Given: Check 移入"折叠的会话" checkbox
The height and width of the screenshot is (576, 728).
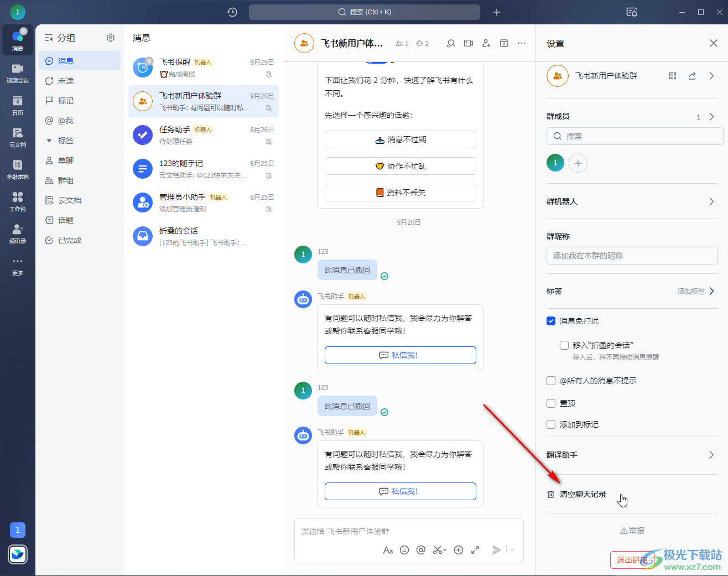Looking at the screenshot, I should tap(564, 345).
